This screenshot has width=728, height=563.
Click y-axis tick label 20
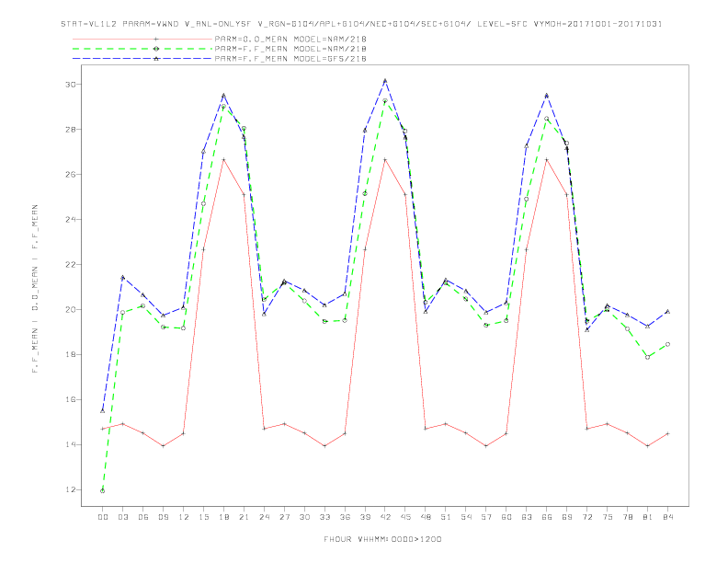[x=71, y=309]
